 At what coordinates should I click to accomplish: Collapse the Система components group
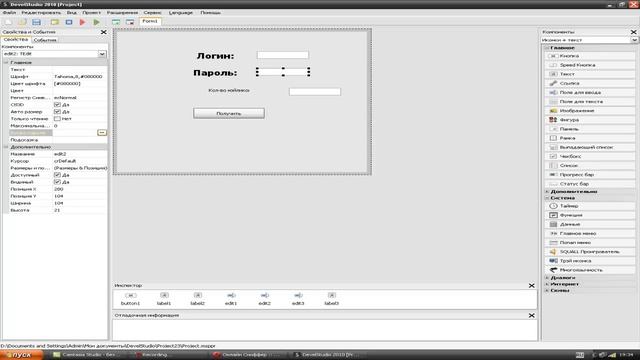(547, 198)
